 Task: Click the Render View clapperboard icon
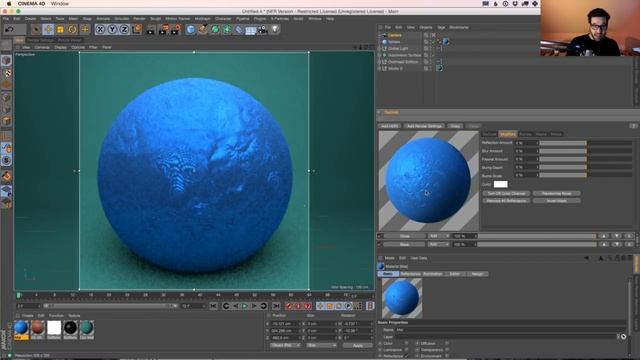coord(151,29)
